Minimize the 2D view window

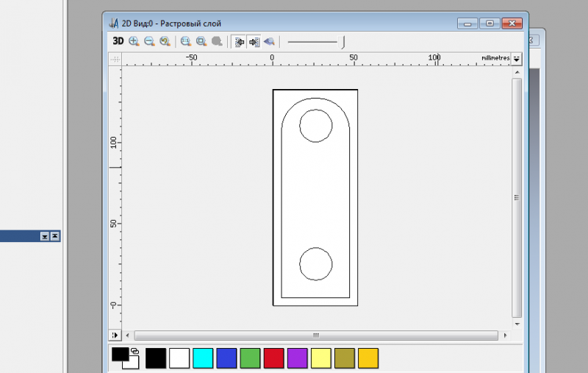[467, 24]
